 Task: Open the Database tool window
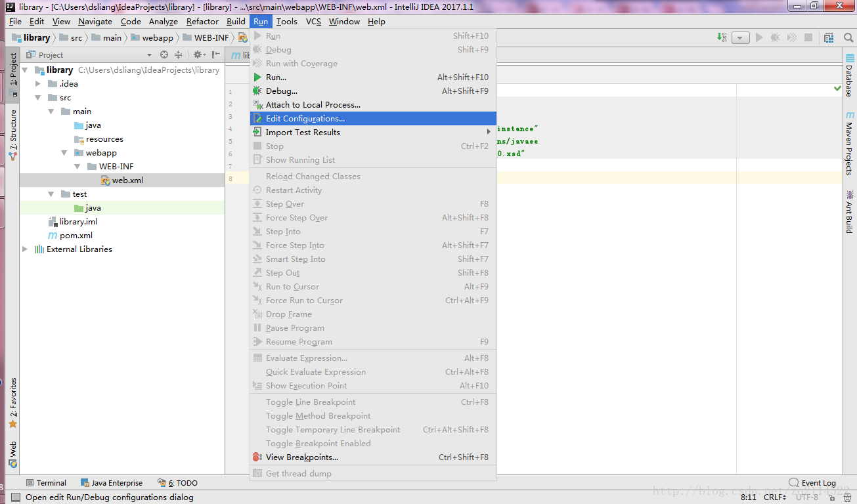click(x=849, y=75)
